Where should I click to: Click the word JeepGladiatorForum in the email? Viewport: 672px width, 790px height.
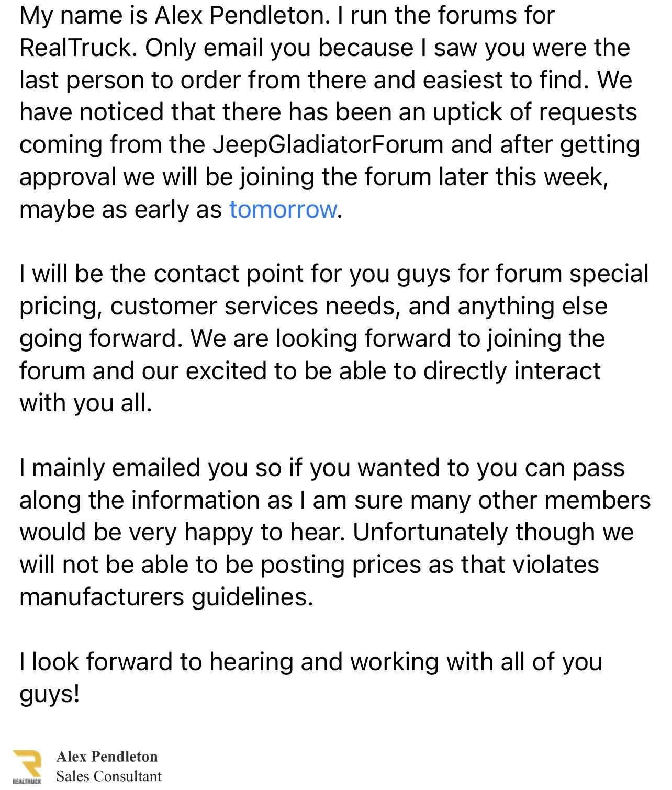tap(328, 145)
